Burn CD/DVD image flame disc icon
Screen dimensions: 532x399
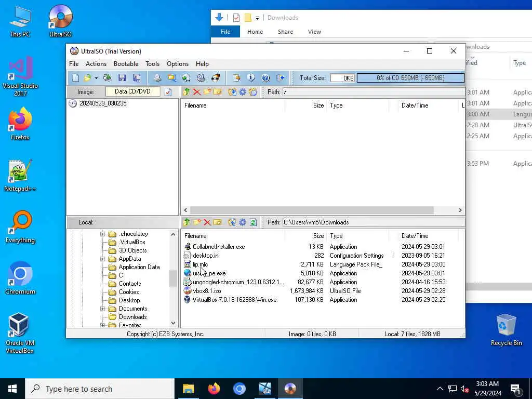point(216,78)
